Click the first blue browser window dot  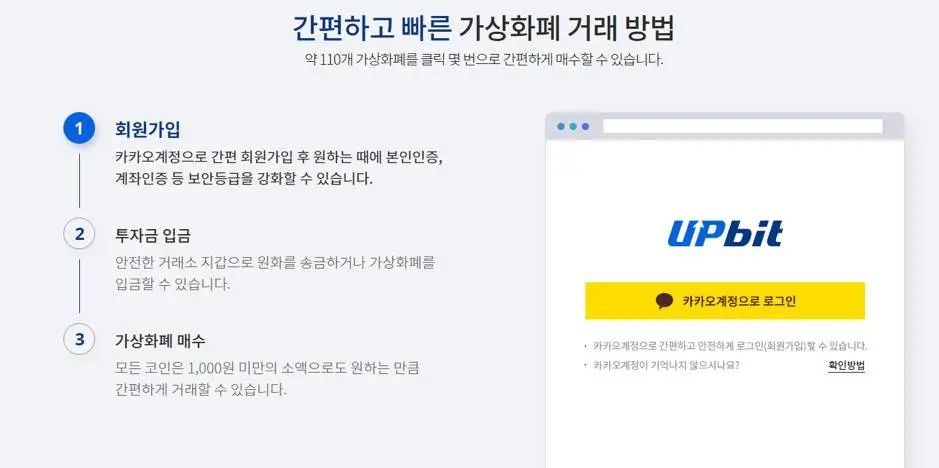point(561,126)
